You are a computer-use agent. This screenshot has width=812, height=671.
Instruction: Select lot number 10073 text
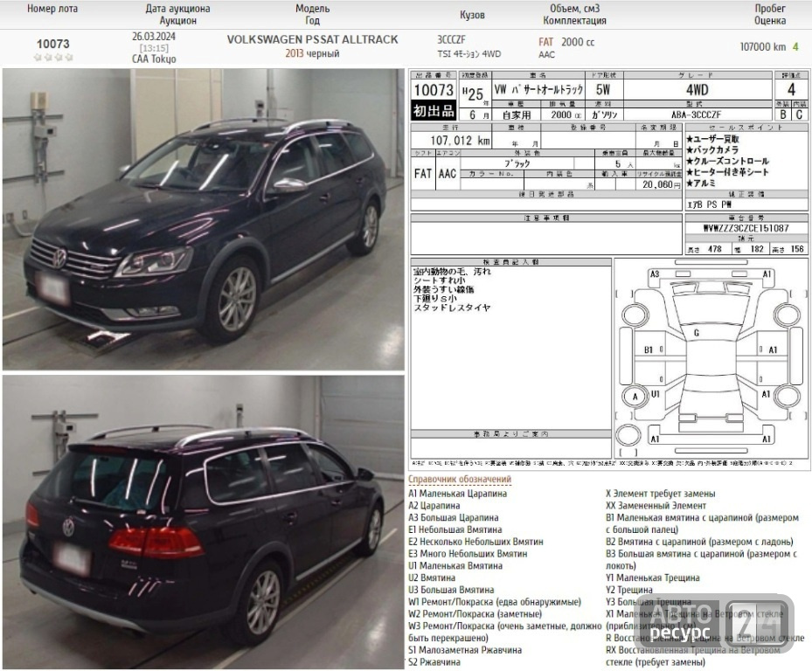tap(52, 44)
